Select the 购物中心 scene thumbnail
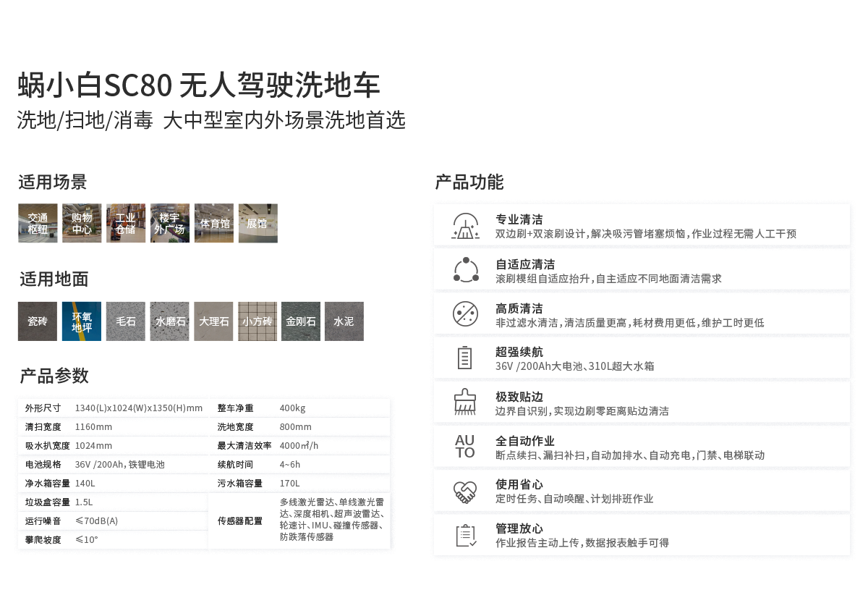 click(82, 224)
